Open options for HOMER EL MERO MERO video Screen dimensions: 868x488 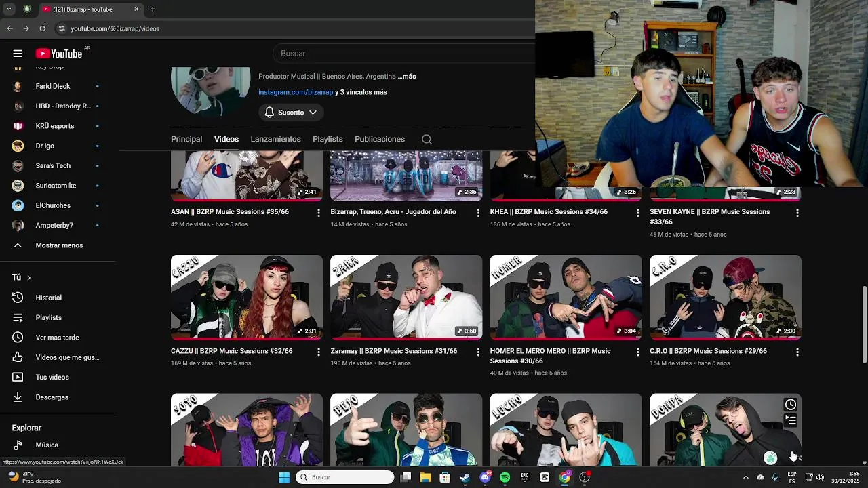point(637,352)
